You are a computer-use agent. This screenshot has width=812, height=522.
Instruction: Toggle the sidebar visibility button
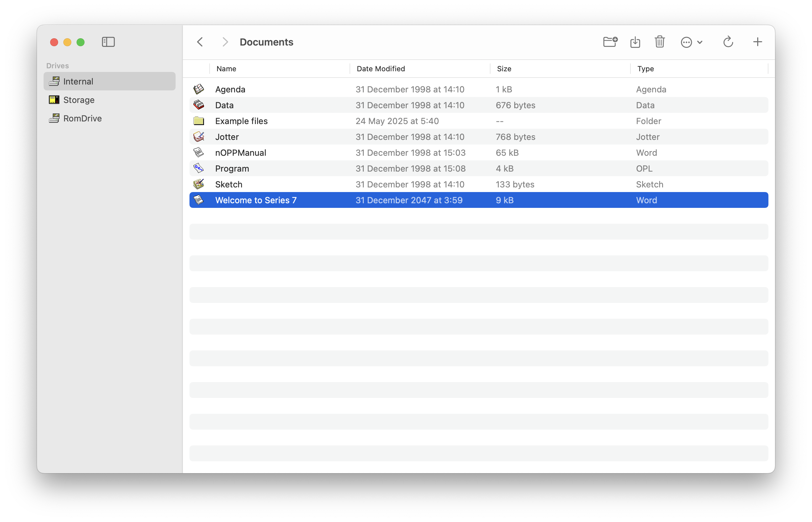[x=108, y=42]
